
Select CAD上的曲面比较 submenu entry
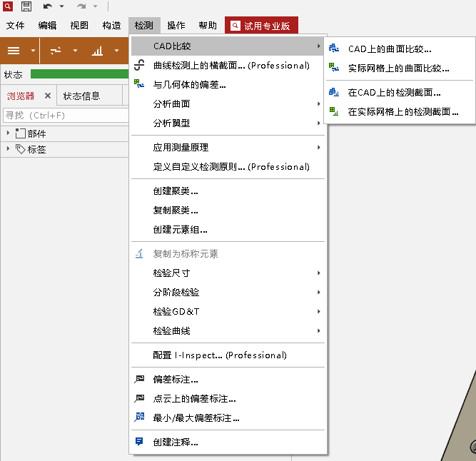point(389,49)
